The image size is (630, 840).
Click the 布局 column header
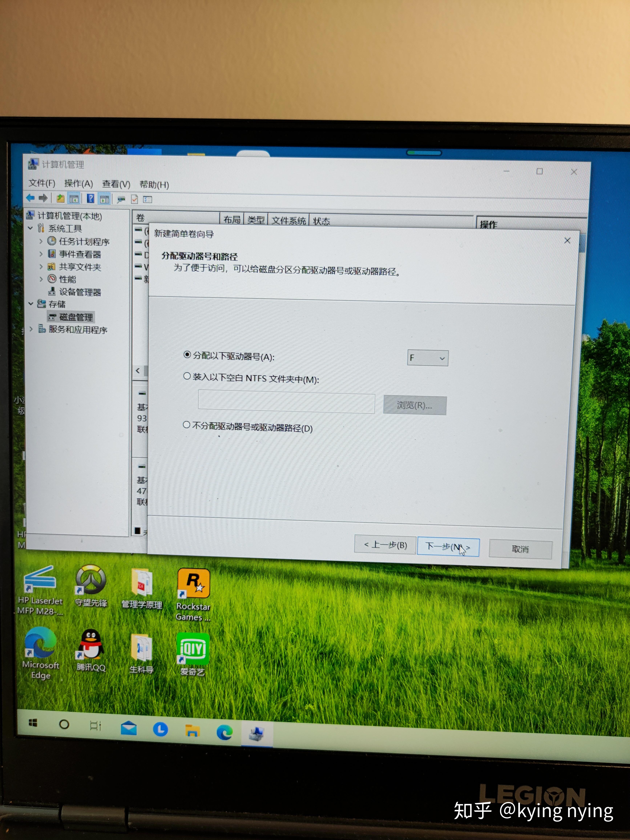[232, 219]
